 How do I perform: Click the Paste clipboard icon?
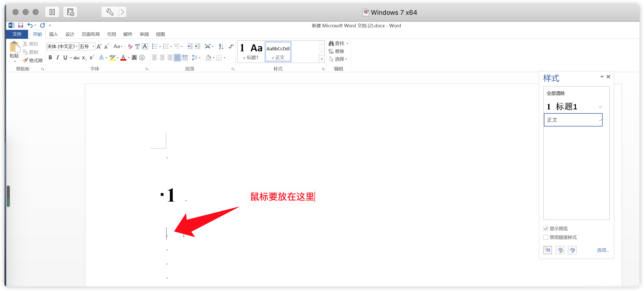(x=15, y=47)
